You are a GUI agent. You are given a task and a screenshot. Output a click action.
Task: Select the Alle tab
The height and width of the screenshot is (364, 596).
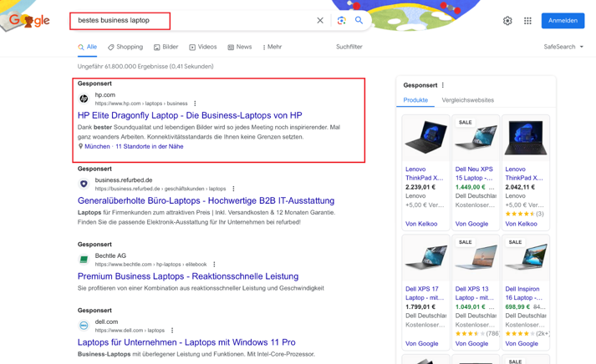pyautogui.click(x=88, y=47)
